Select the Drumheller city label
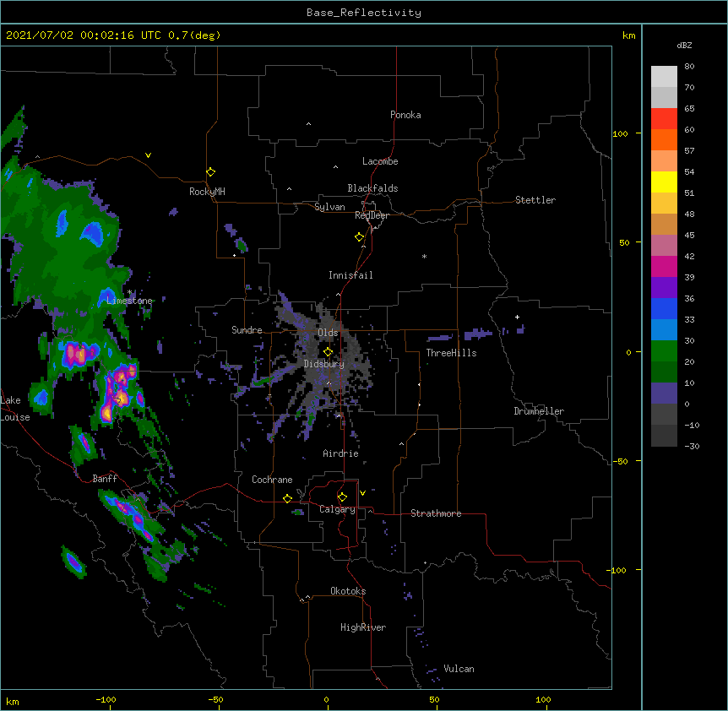 [x=539, y=411]
